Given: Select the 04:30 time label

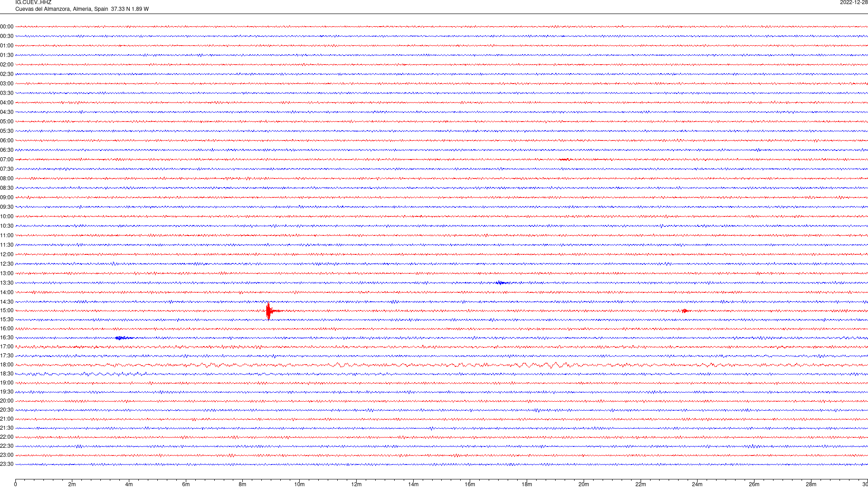Looking at the screenshot, I should [7, 112].
